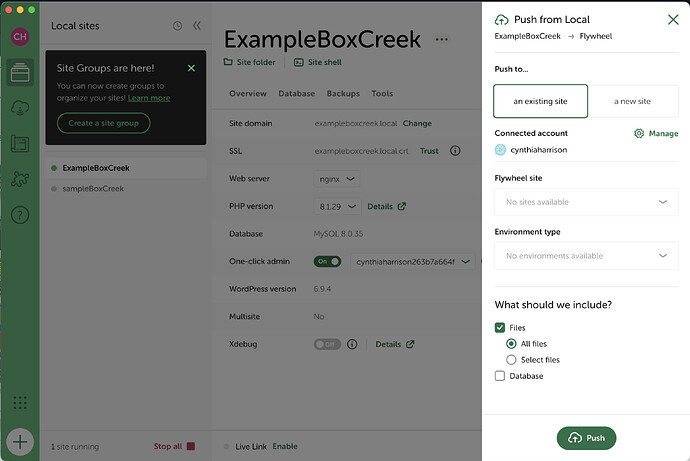Screen dimensions: 690x461
Task: Open the Environment type dropdown
Action: (587, 256)
